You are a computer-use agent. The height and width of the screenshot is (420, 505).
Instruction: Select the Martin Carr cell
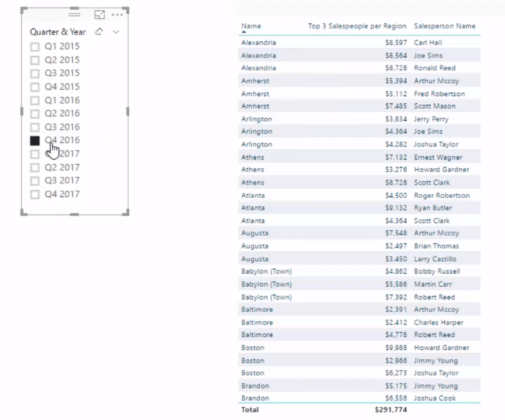433,284
